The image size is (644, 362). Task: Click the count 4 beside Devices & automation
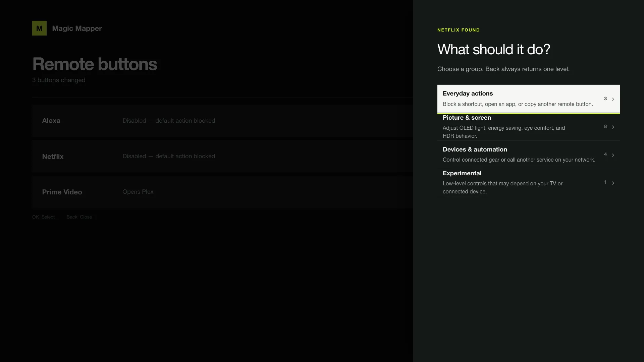(x=605, y=154)
